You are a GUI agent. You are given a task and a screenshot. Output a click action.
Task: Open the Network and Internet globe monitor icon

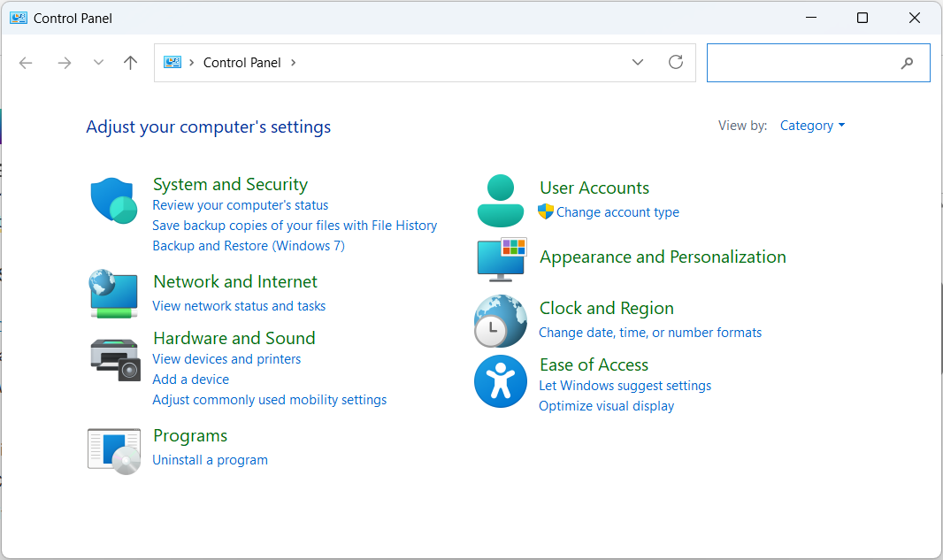[x=113, y=294]
